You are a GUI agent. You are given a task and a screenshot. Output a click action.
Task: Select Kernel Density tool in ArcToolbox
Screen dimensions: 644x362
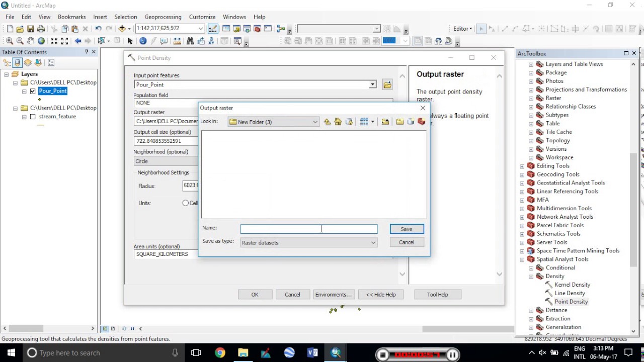572,285
